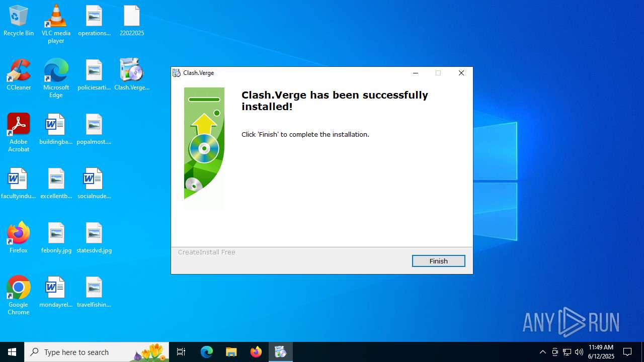This screenshot has width=644, height=362.
Task: Select the Clash.Verge installer desktop icon
Action: tap(132, 75)
